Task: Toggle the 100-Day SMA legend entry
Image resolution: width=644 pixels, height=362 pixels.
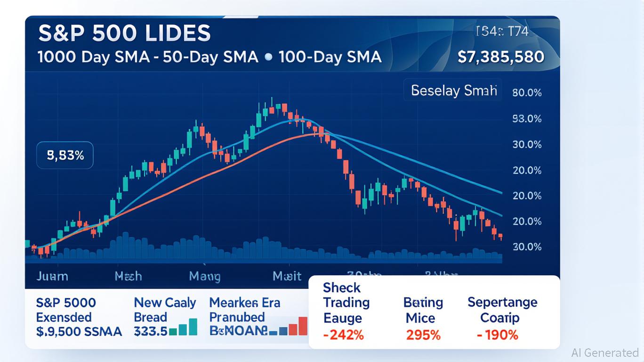Action: 330,58
